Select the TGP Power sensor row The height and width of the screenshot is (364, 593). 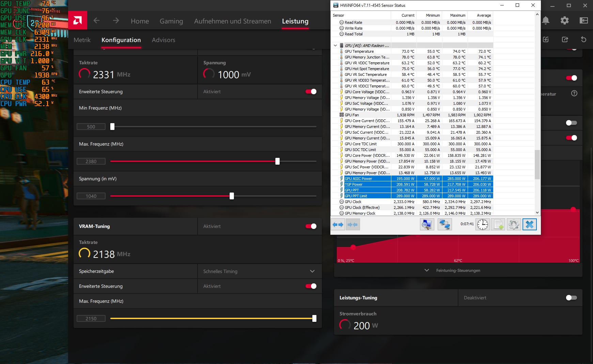pyautogui.click(x=412, y=184)
